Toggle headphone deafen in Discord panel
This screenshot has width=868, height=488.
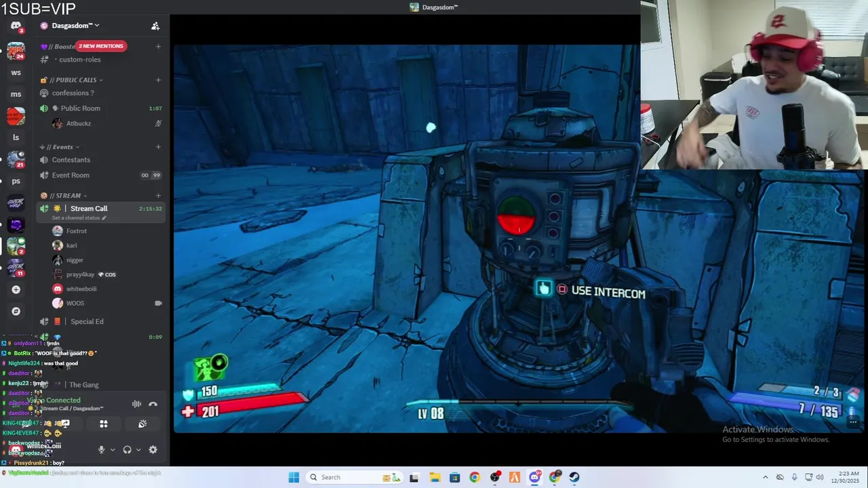pyautogui.click(x=127, y=449)
